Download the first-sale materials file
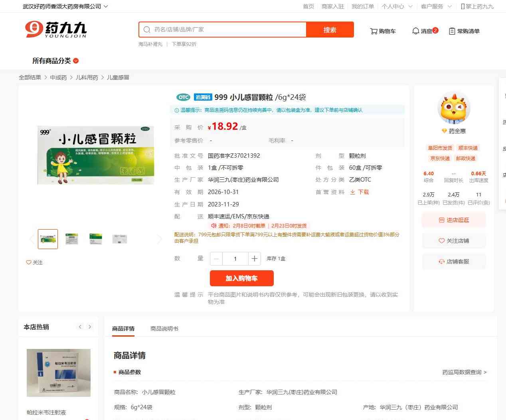This screenshot has height=420, width=506. [x=359, y=192]
